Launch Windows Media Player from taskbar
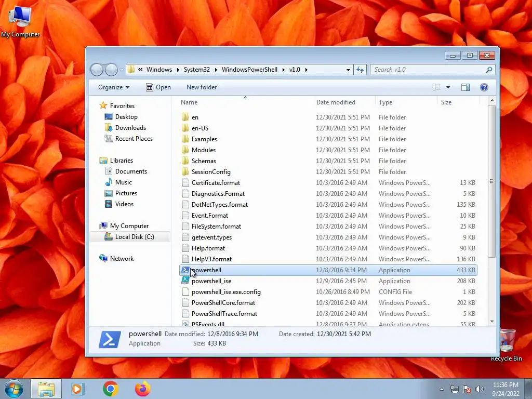 pyautogui.click(x=77, y=389)
